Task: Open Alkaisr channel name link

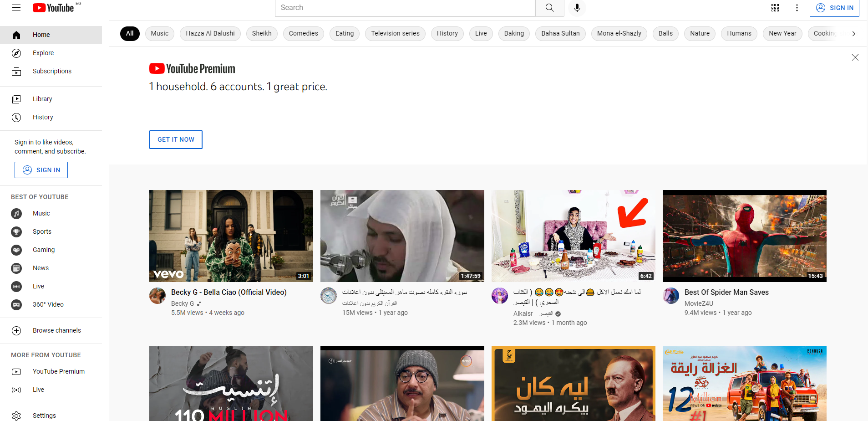Action: [x=533, y=313]
